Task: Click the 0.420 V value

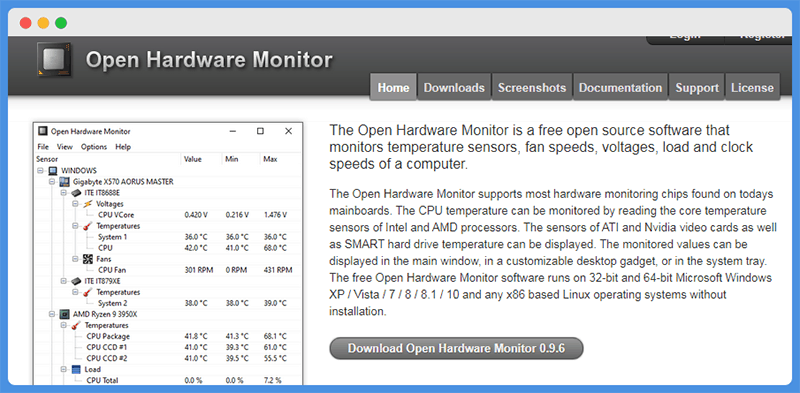Action: [x=196, y=215]
